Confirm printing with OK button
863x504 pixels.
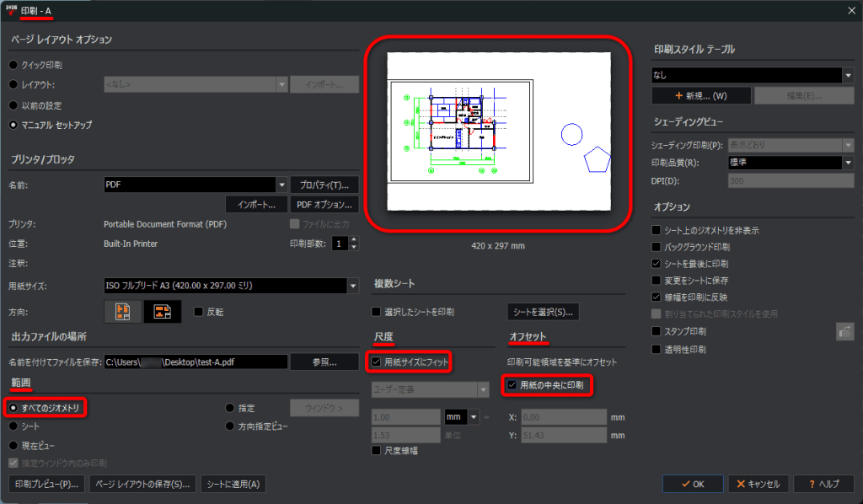pyautogui.click(x=693, y=484)
